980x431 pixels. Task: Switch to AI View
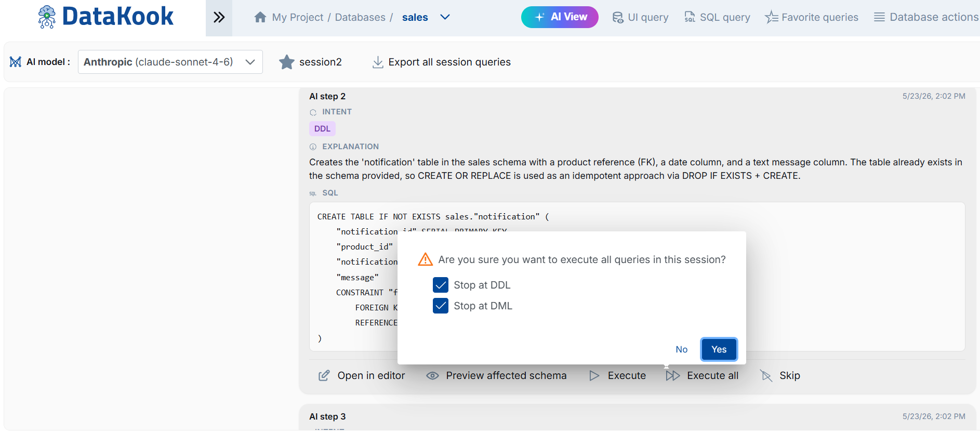[x=560, y=17]
